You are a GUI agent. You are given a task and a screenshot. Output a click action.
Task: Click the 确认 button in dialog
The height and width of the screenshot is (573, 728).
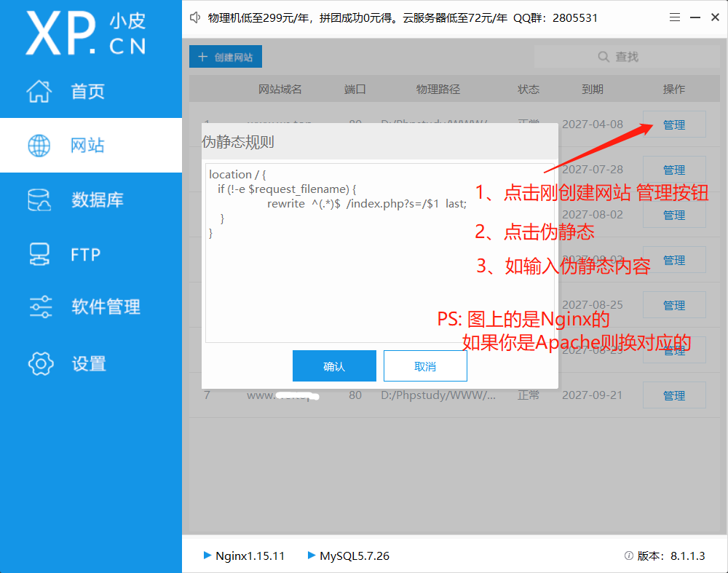(x=334, y=366)
